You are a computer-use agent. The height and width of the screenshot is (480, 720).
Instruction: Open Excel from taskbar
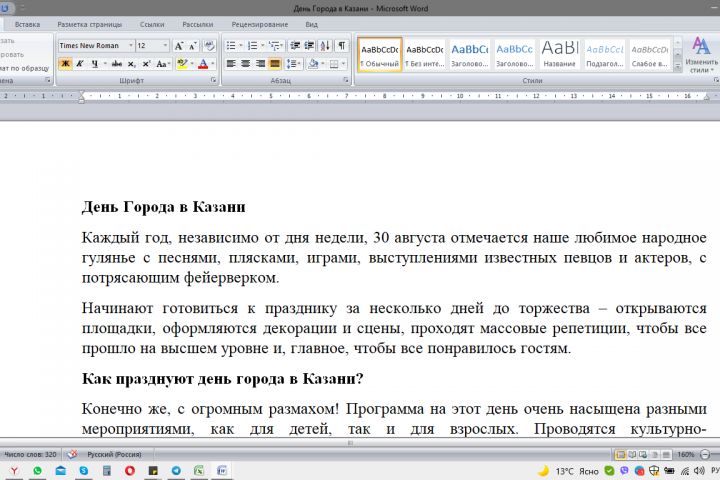point(199,471)
